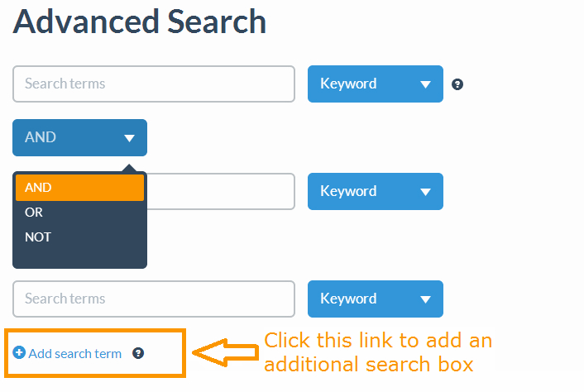Click the white arrow on the second Keyword dropdown
This screenshot has height=392, width=584.
[425, 192]
